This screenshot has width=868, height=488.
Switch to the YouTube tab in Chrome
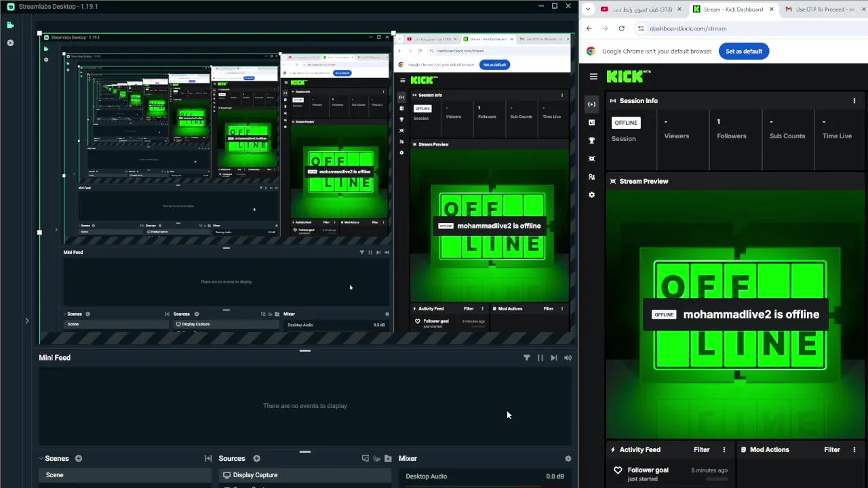pyautogui.click(x=642, y=9)
